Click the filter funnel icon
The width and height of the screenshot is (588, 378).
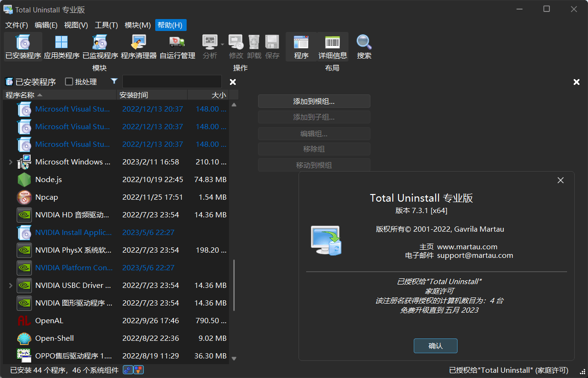point(114,82)
